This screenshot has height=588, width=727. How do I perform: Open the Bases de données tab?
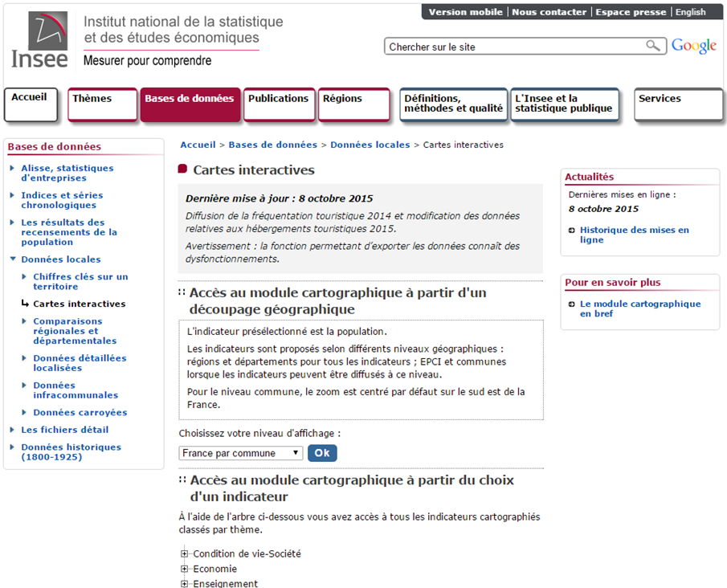190,104
